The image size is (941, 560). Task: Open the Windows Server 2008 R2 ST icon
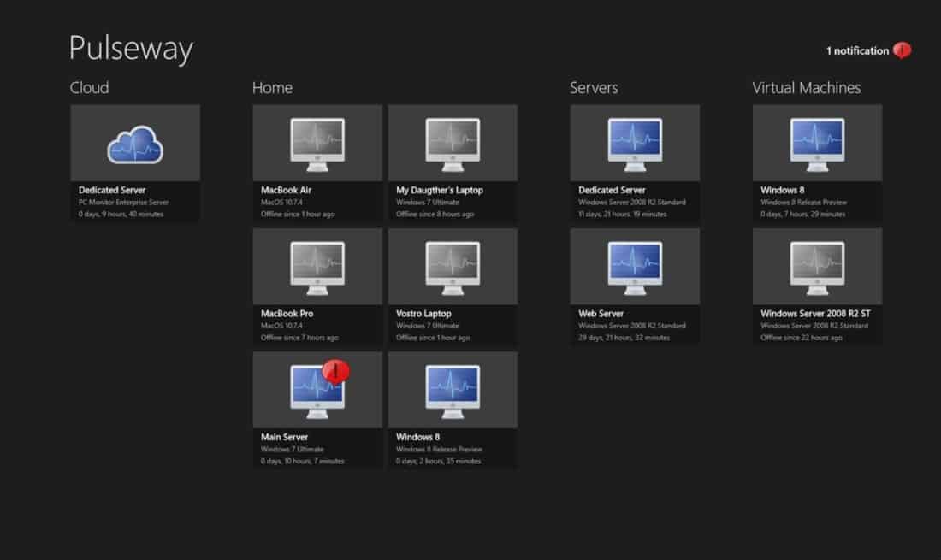pos(816,266)
